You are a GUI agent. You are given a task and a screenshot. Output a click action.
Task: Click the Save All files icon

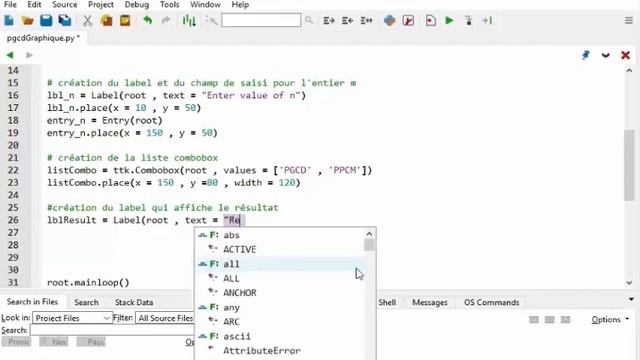(65, 20)
